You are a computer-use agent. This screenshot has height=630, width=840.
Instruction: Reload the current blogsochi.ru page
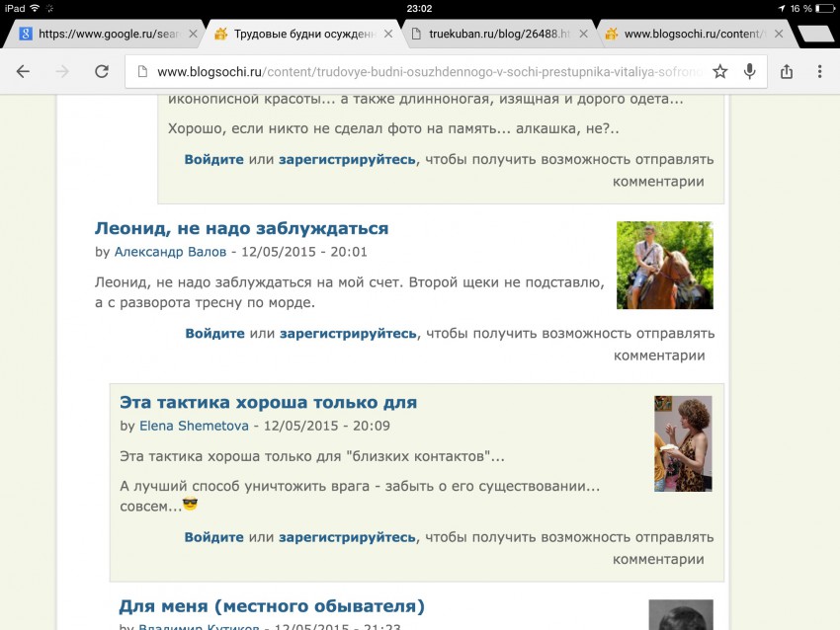(101, 71)
